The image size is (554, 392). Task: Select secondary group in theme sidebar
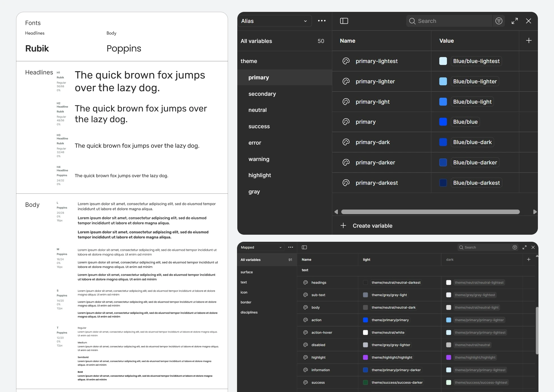262,94
